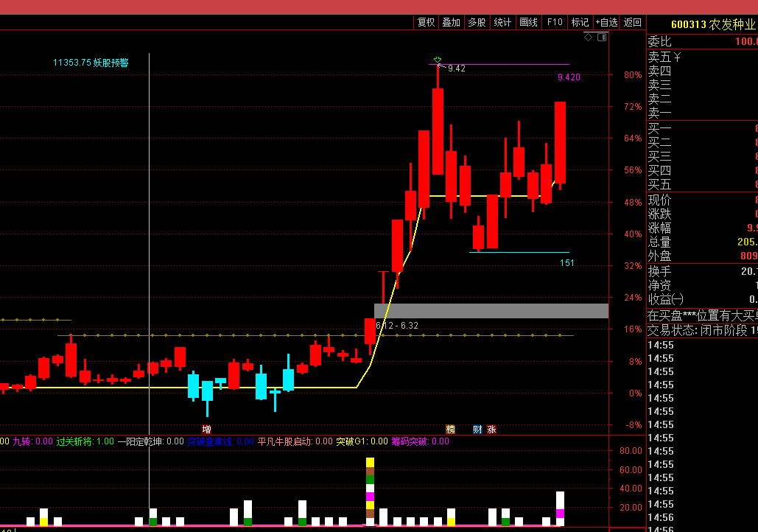This screenshot has width=758, height=532.
Task: Click the 涨 marker below the chart
Action: point(491,429)
